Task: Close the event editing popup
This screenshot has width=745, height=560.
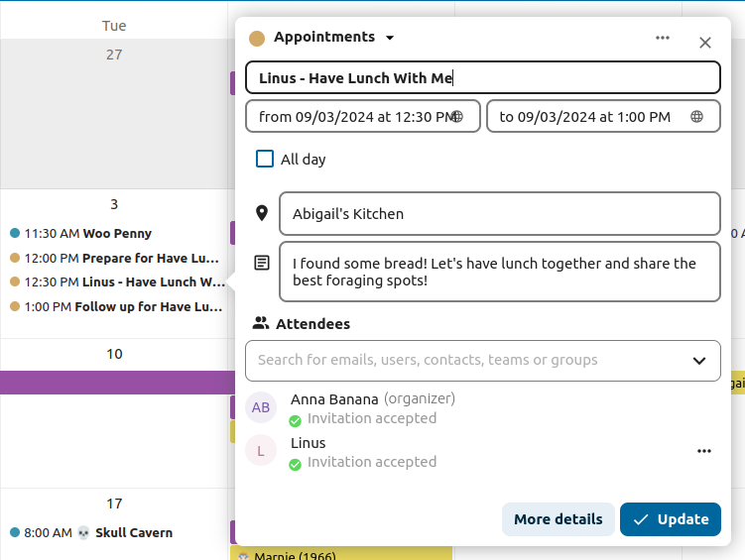Action: (705, 43)
